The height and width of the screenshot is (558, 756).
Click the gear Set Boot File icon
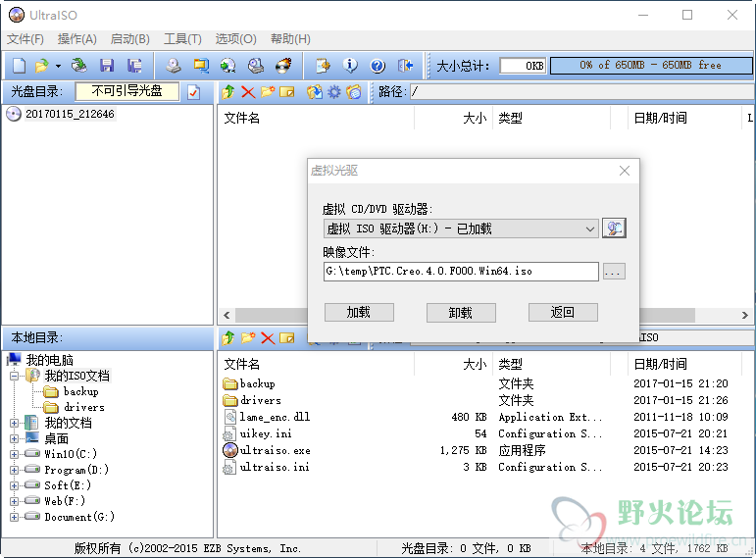click(x=333, y=91)
